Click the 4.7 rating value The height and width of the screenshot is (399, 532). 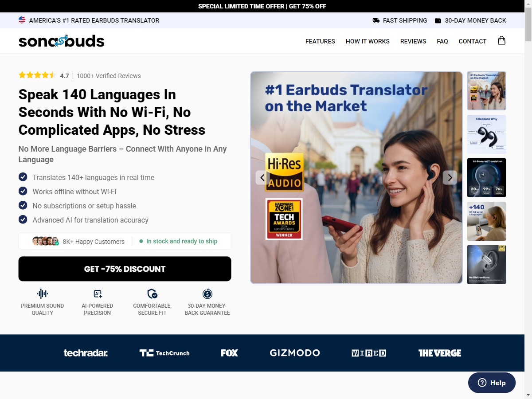(65, 76)
